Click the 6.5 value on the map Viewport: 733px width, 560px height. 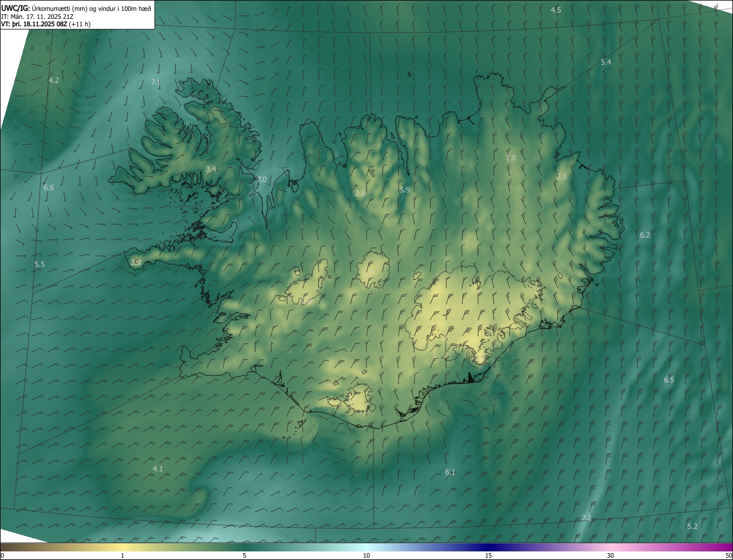pos(669,380)
